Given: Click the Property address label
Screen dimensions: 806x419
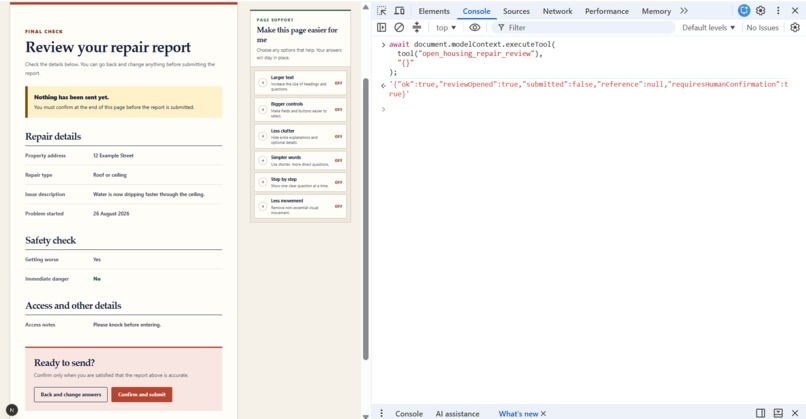Looking at the screenshot, I should click(x=45, y=155).
